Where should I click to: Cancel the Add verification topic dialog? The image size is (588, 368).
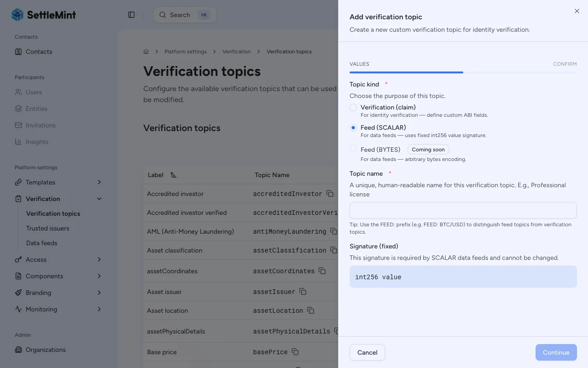click(367, 352)
